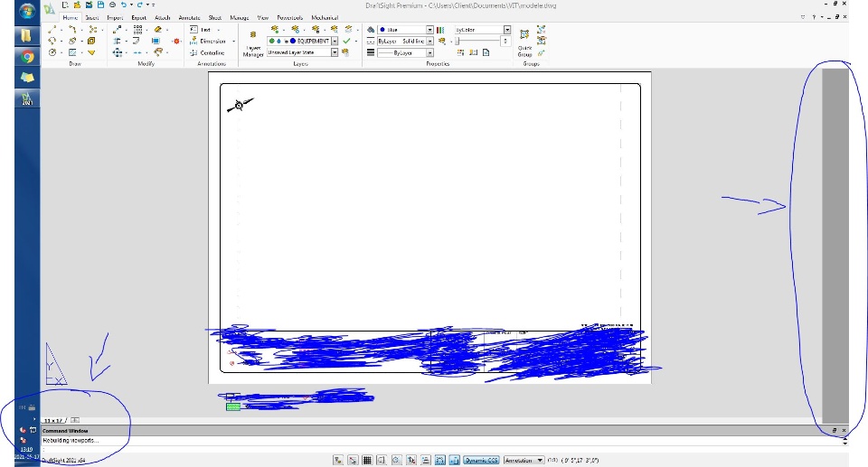This screenshot has width=868, height=467.
Task: Select the Hatch draw tool
Action: click(x=72, y=52)
